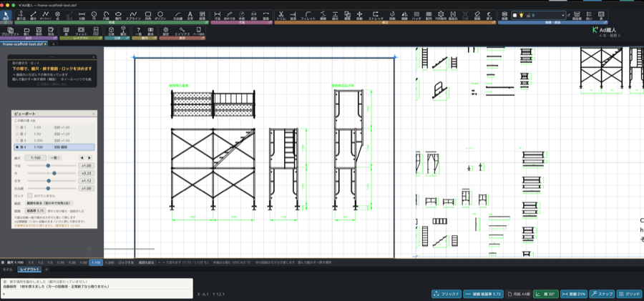Viewport: 644px width, 301px height.
Task: Select the 移動 move tool
Action: [359, 15]
